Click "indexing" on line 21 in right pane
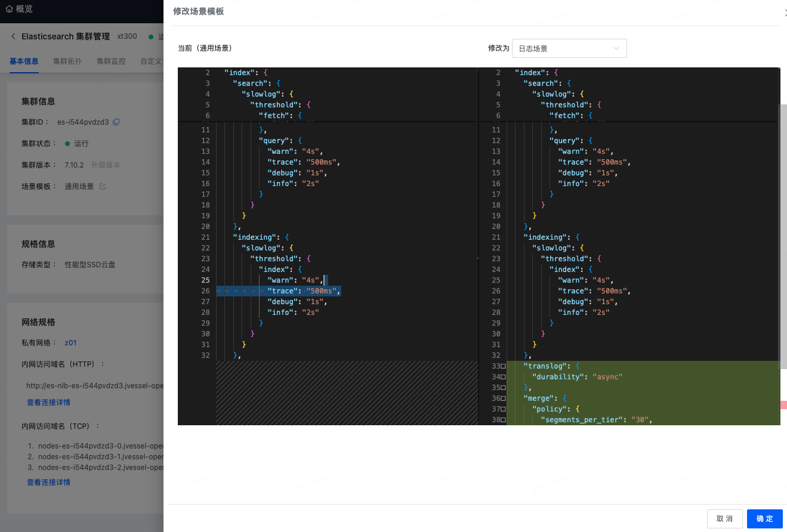The height and width of the screenshot is (532, 787). tap(545, 237)
